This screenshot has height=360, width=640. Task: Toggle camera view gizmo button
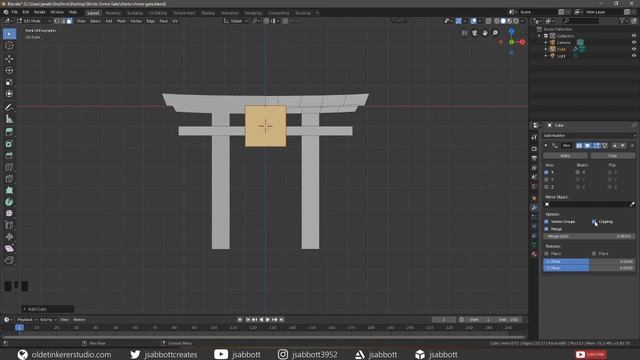474,33
